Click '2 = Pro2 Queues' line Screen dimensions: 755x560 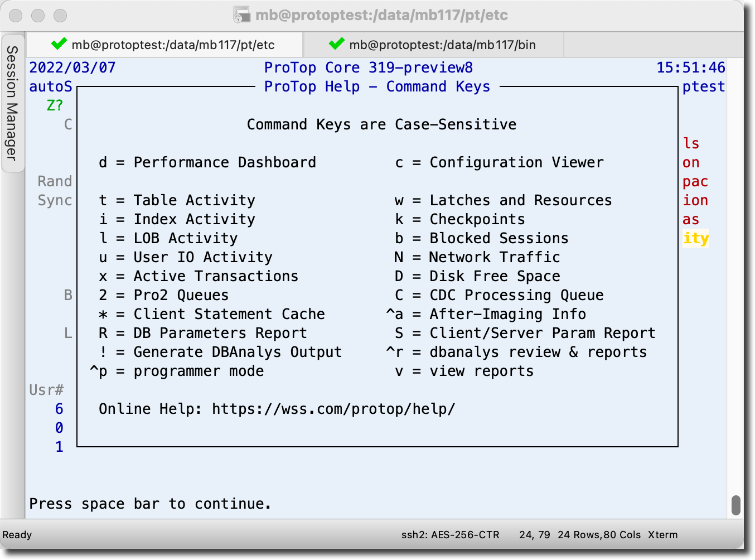point(164,296)
